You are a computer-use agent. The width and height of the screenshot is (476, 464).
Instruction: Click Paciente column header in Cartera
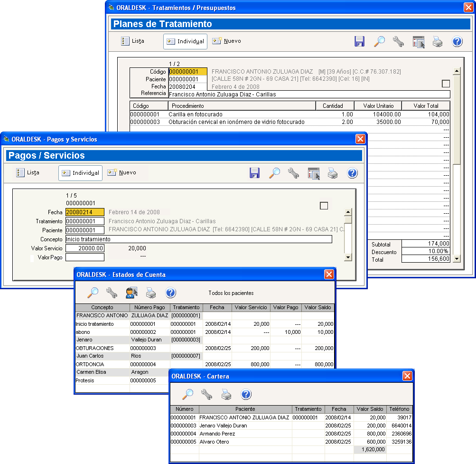coord(245,409)
